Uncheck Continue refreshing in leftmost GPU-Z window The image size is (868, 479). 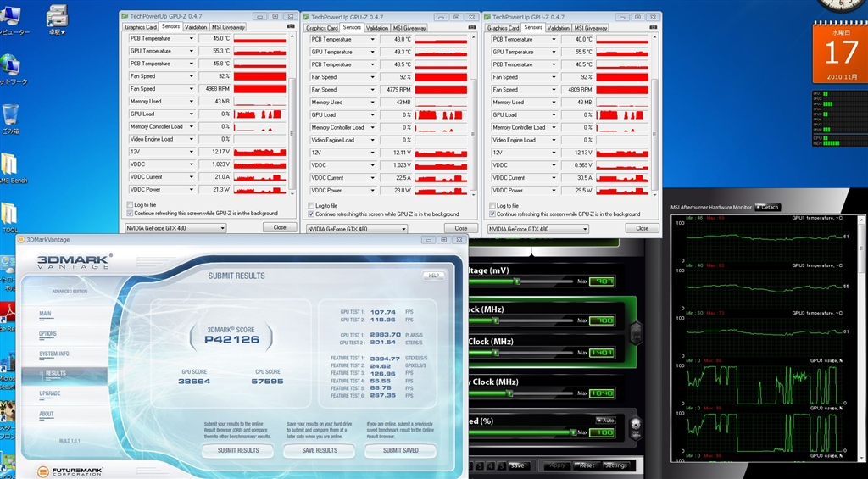[x=130, y=213]
